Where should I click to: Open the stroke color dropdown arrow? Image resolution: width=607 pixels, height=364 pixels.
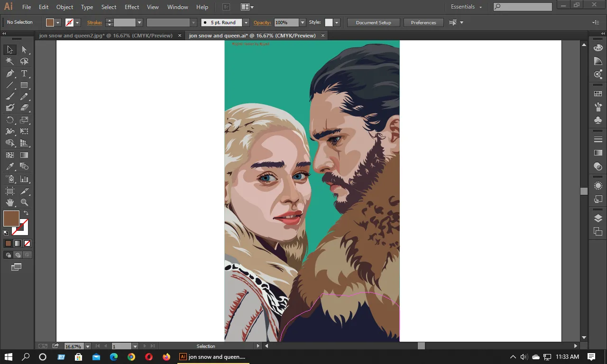(x=77, y=22)
